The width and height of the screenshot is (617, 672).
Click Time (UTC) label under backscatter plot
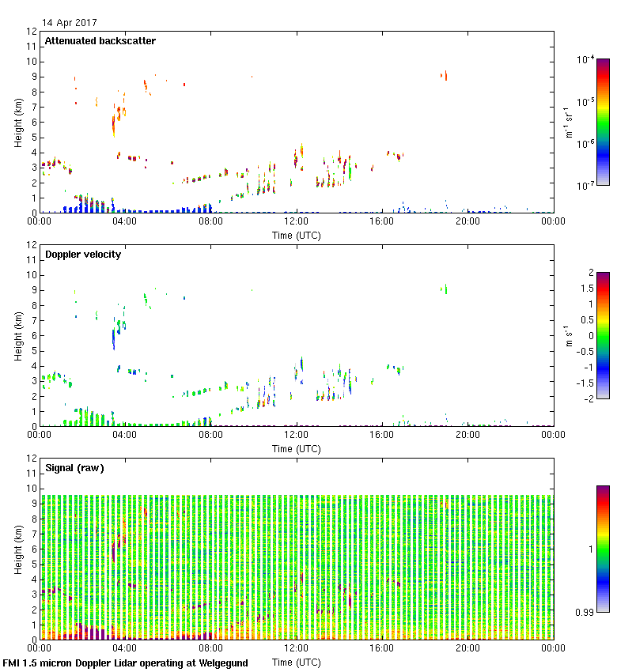coord(296,235)
